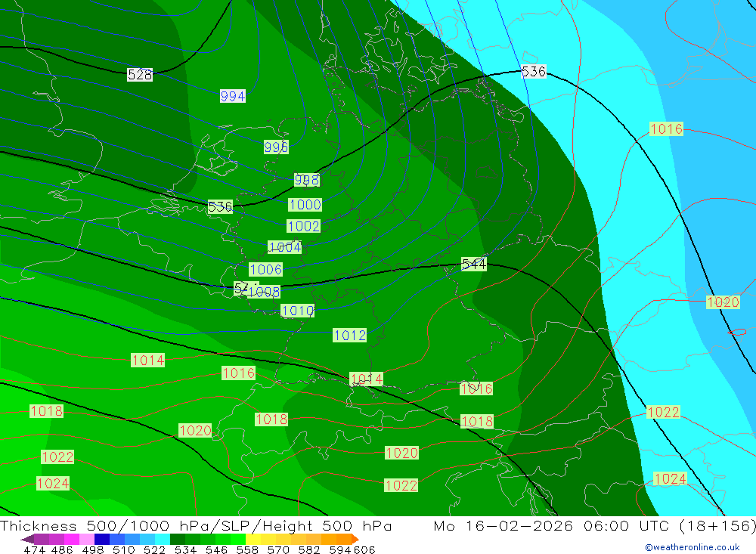Click the 1008 isobar label
This screenshot has width=756, height=554.
pos(264,292)
